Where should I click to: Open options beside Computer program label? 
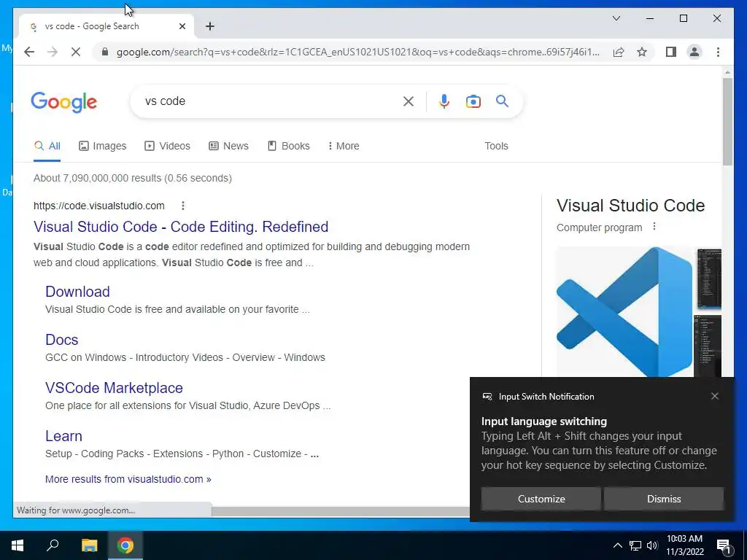pos(654,227)
